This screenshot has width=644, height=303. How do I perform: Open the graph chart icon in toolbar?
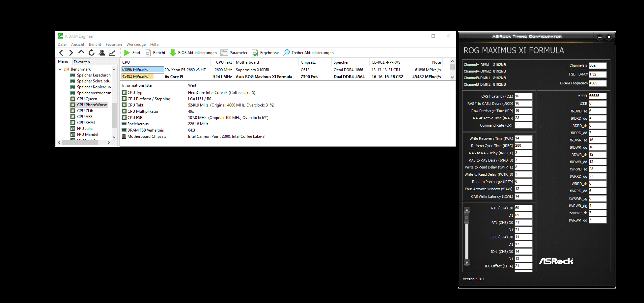click(112, 52)
